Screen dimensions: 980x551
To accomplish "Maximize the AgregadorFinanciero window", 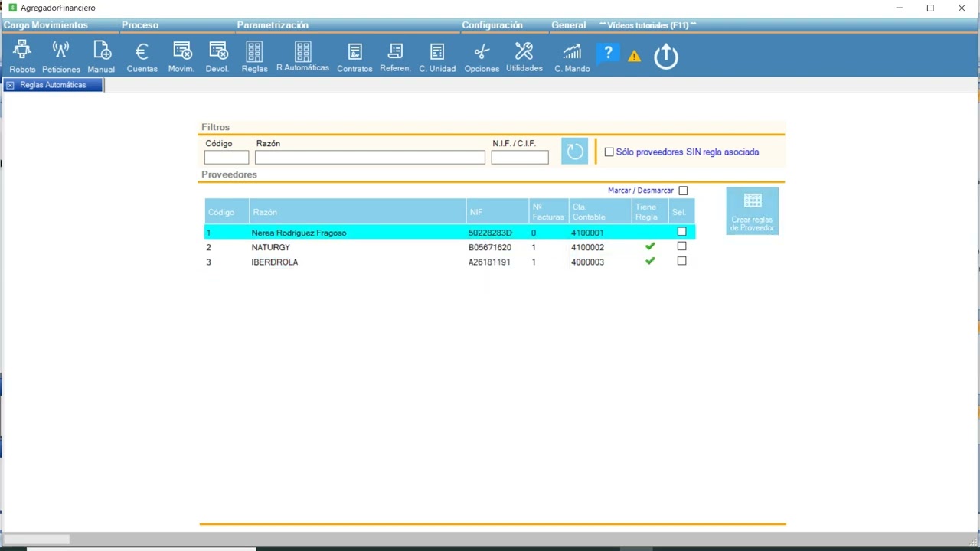I will coord(930,8).
